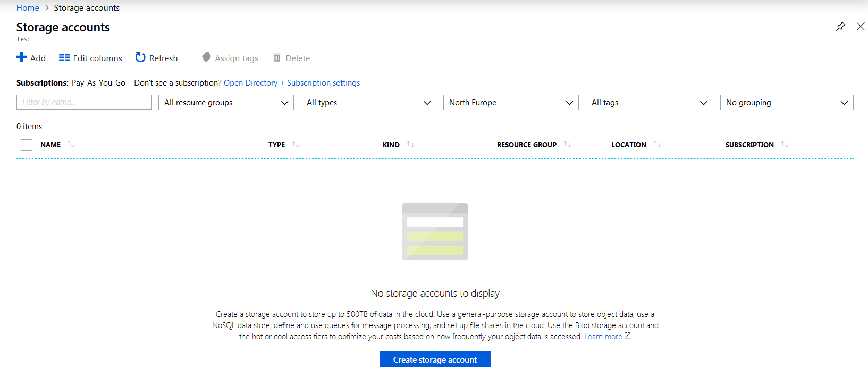Screen dimensions: 868x377
Task: Sort list by the KIND column
Action: (391, 145)
